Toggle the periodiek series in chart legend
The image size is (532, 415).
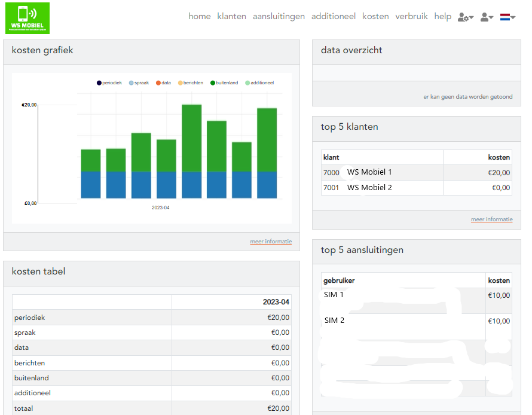pos(109,83)
